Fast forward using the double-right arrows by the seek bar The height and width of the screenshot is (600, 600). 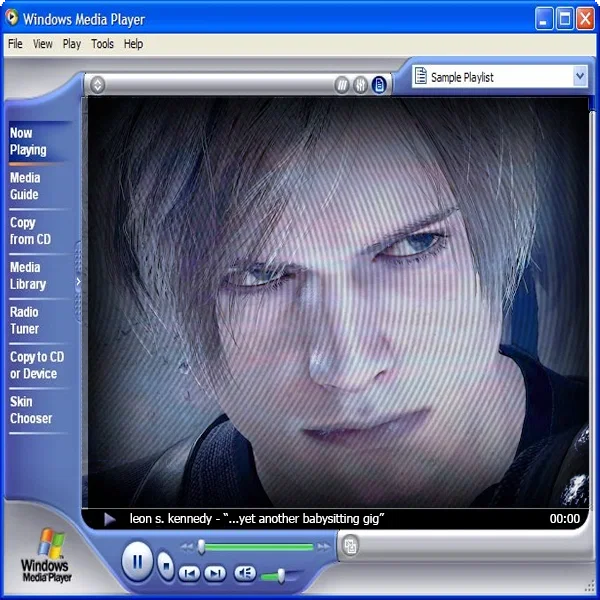click(x=323, y=547)
